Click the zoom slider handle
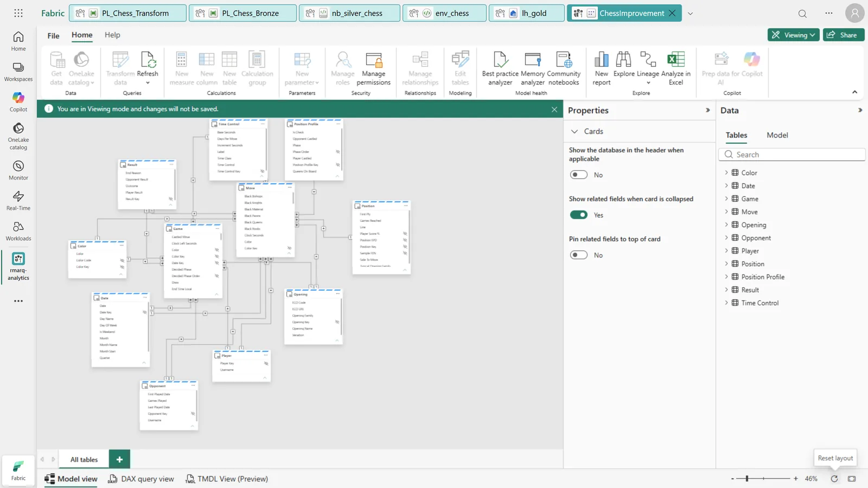Viewport: 868px width, 488px height. [x=747, y=479]
